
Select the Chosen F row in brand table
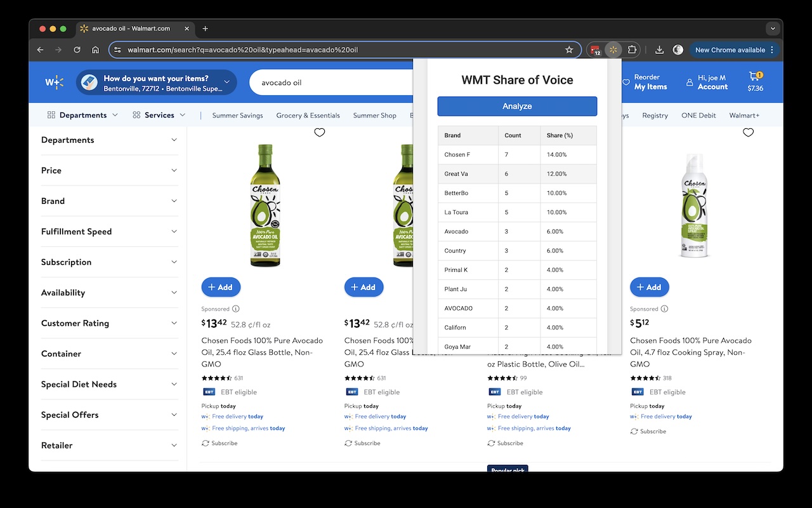coord(517,154)
